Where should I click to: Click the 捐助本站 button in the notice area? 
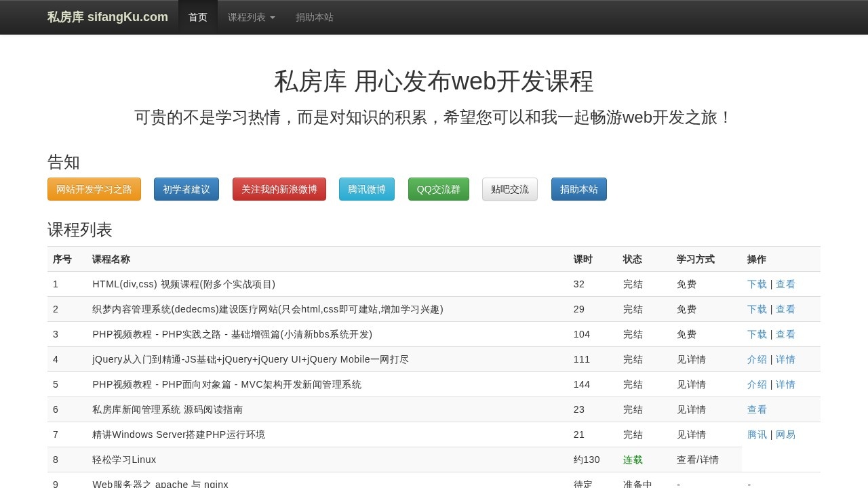(578, 189)
